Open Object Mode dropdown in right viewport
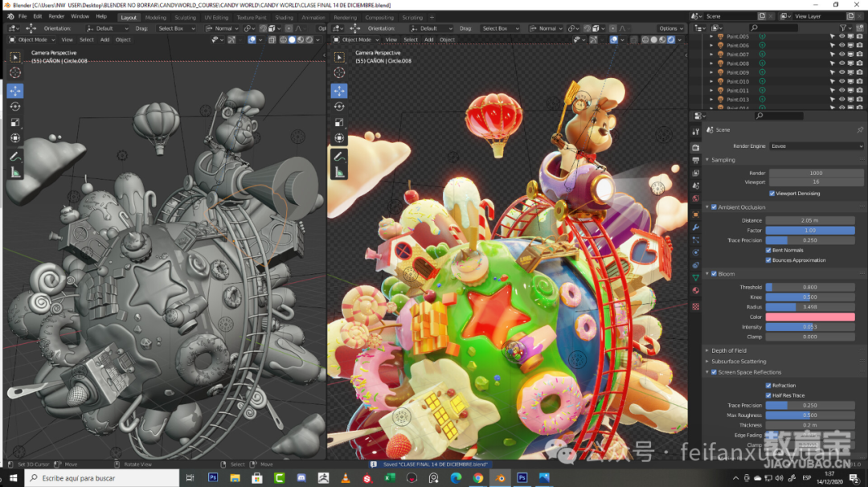 pyautogui.click(x=356, y=40)
